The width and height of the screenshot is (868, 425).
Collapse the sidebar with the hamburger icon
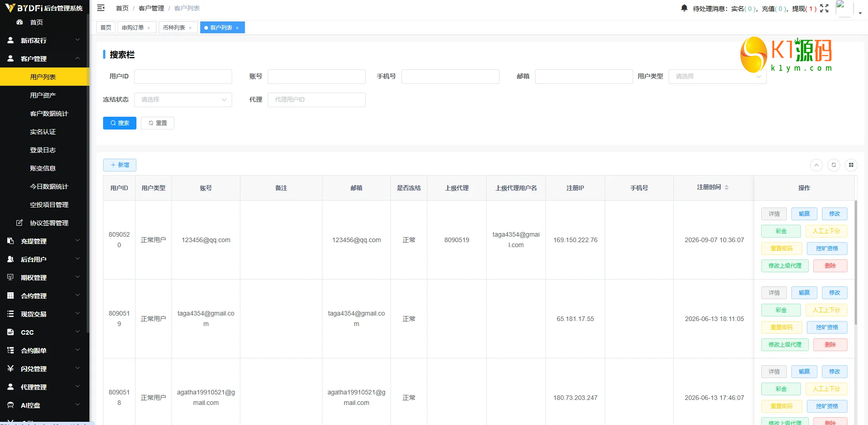101,8
